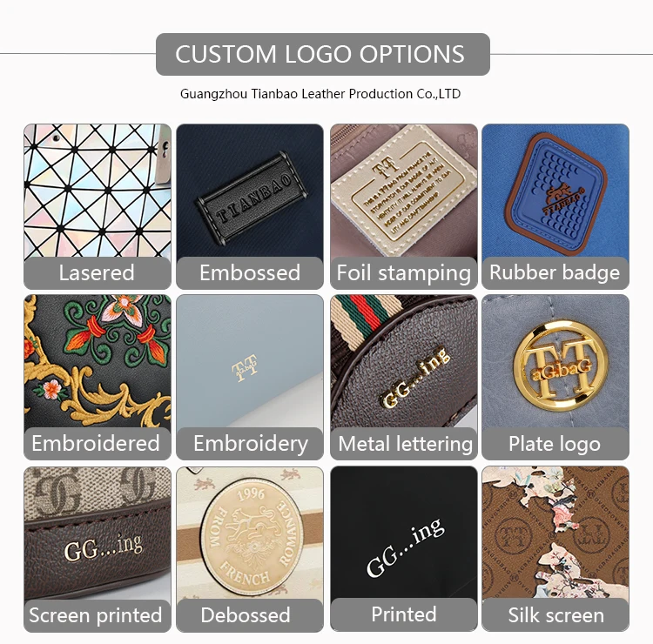Click the Lasered holographic geometric pattern image
This screenshot has width=653, height=644.
[98, 191]
